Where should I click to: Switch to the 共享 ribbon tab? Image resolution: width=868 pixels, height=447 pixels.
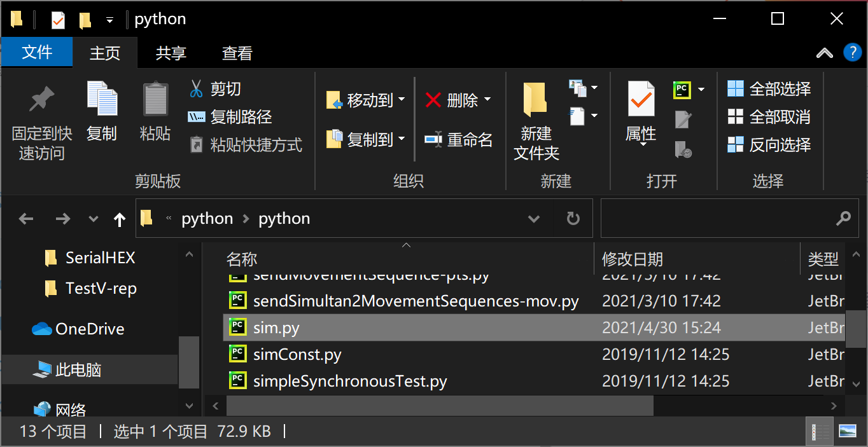(171, 53)
